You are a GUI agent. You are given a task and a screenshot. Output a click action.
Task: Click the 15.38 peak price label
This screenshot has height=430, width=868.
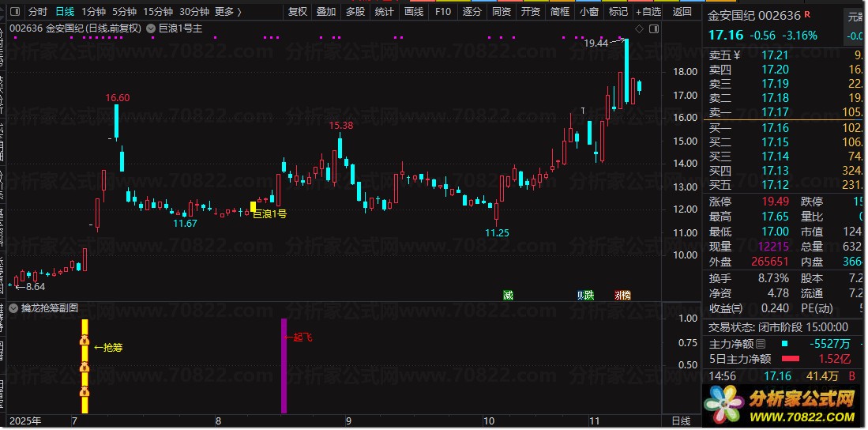tap(341, 126)
